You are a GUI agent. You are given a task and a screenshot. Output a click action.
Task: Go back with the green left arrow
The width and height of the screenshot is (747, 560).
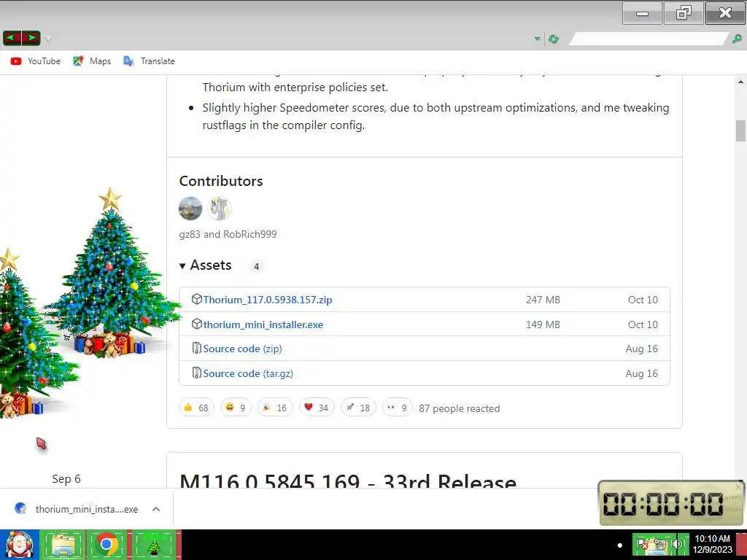pyautogui.click(x=12, y=38)
